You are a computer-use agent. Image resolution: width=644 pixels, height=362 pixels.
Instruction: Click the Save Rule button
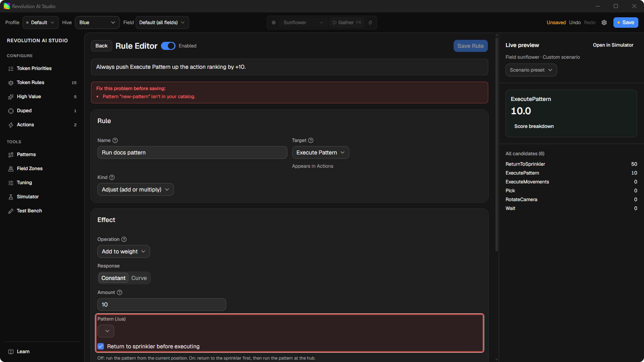tap(471, 46)
